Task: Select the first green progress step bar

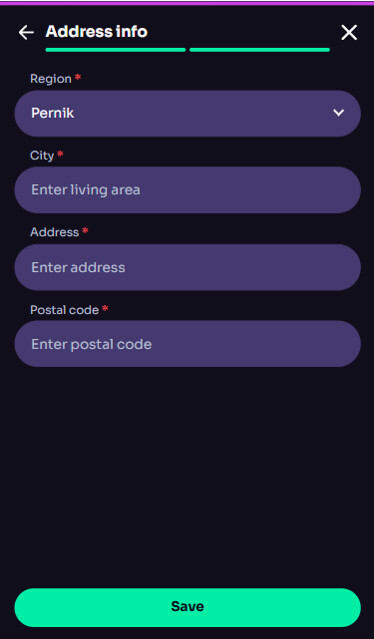Action: point(116,50)
